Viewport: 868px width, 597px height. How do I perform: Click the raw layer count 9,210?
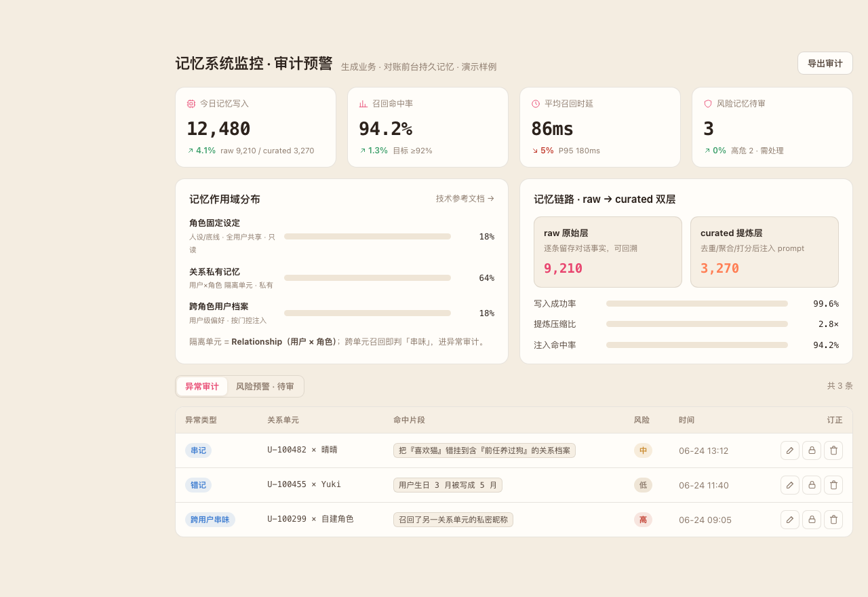(x=563, y=268)
